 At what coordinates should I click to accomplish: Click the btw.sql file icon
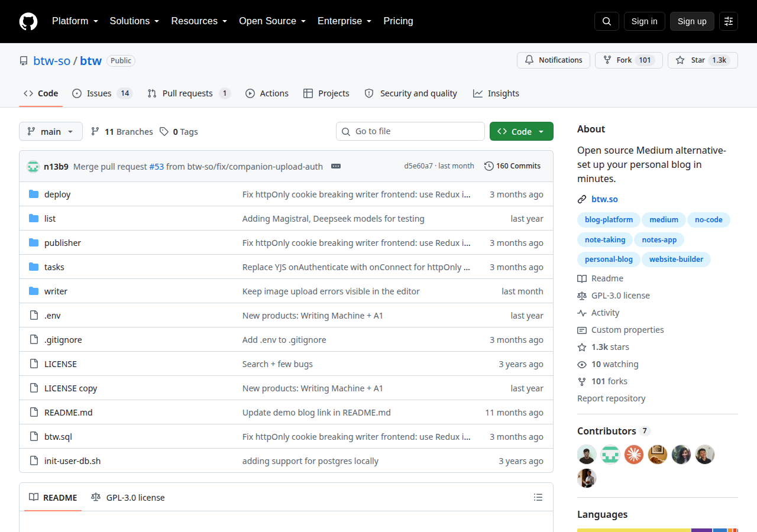point(34,437)
